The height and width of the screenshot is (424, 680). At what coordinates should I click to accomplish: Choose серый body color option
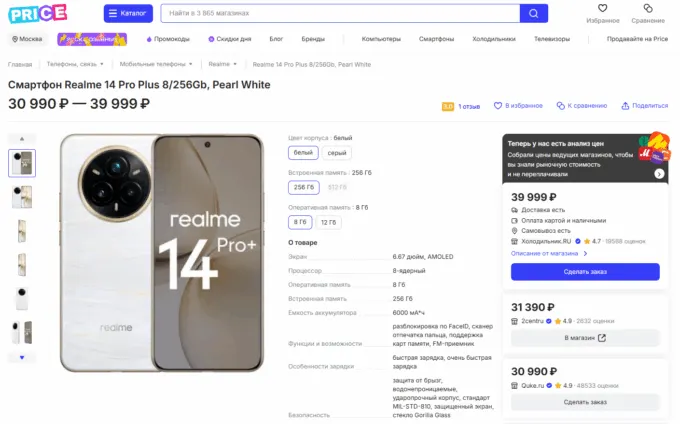337,153
